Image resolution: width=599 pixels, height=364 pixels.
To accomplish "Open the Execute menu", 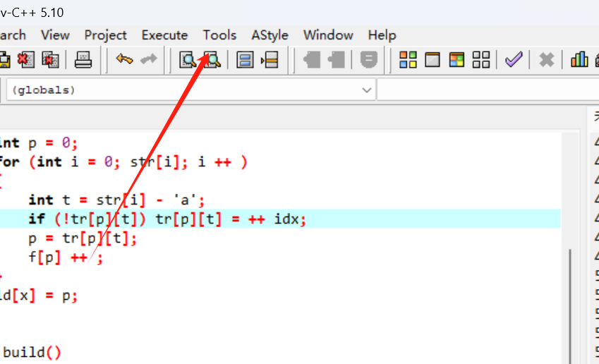I will [164, 35].
